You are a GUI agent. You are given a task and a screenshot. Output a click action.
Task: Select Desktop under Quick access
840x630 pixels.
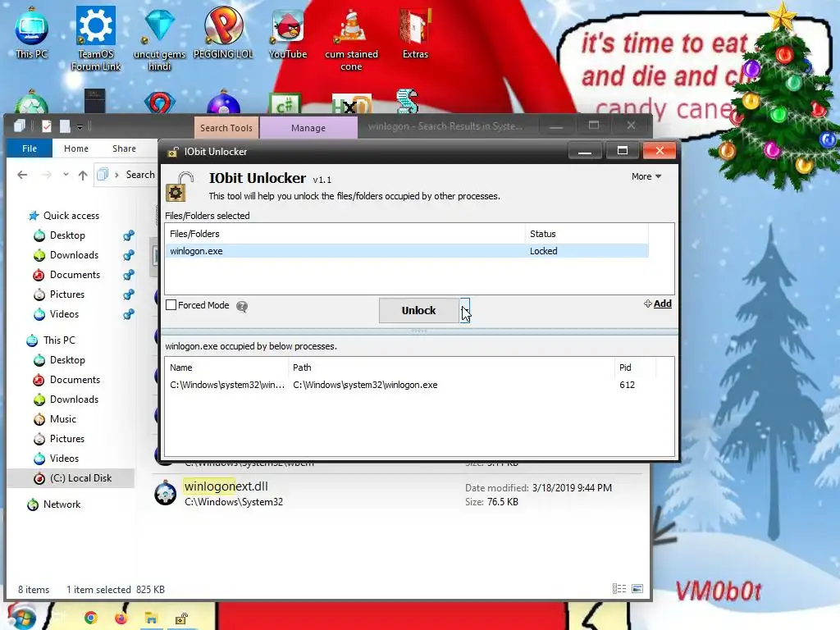[60, 235]
